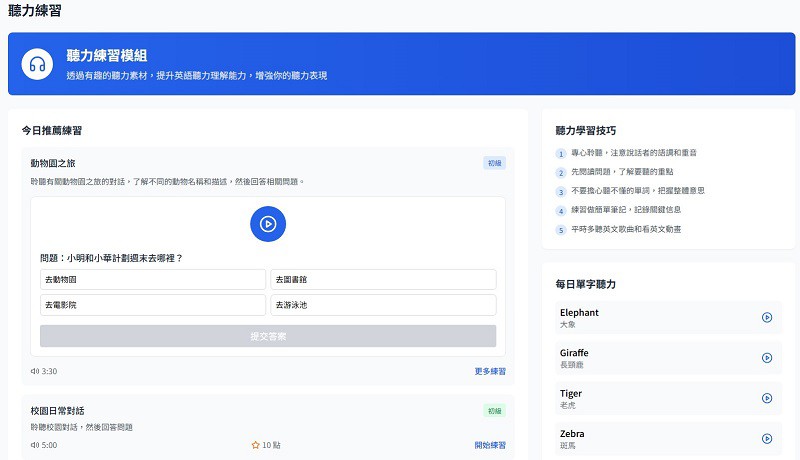This screenshot has height=460, width=800.
Task: Open the 校園日常對話 exercise title
Action: (x=57, y=411)
